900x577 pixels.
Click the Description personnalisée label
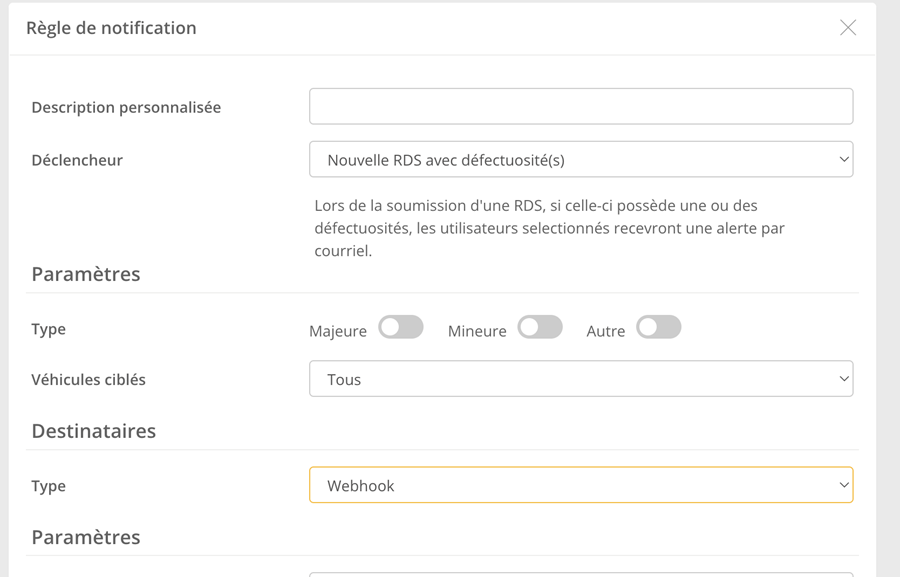tap(126, 108)
